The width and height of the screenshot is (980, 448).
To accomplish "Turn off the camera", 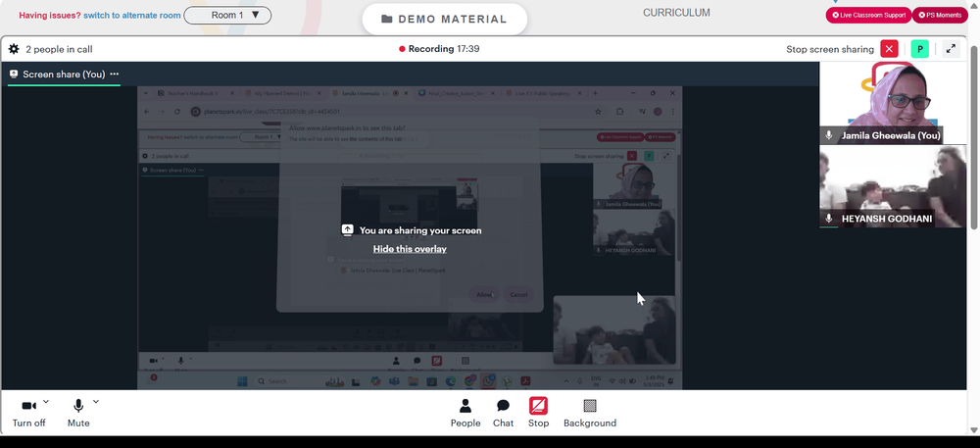I will point(28,413).
